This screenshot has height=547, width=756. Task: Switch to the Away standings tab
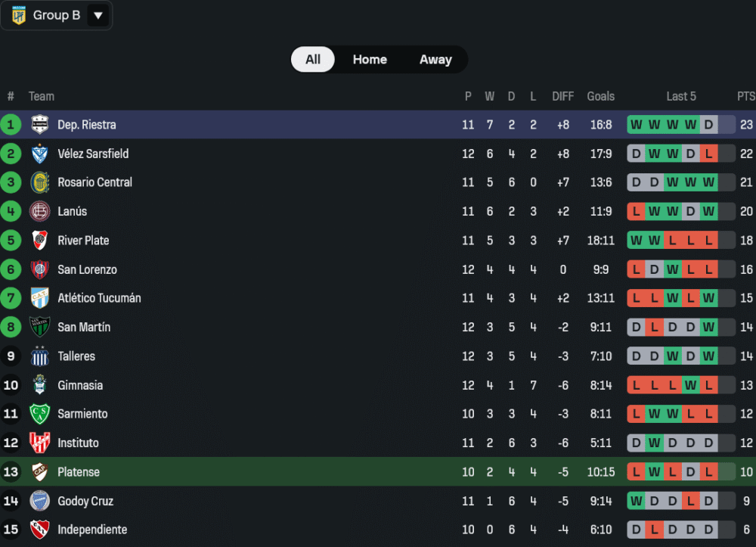[x=435, y=60]
